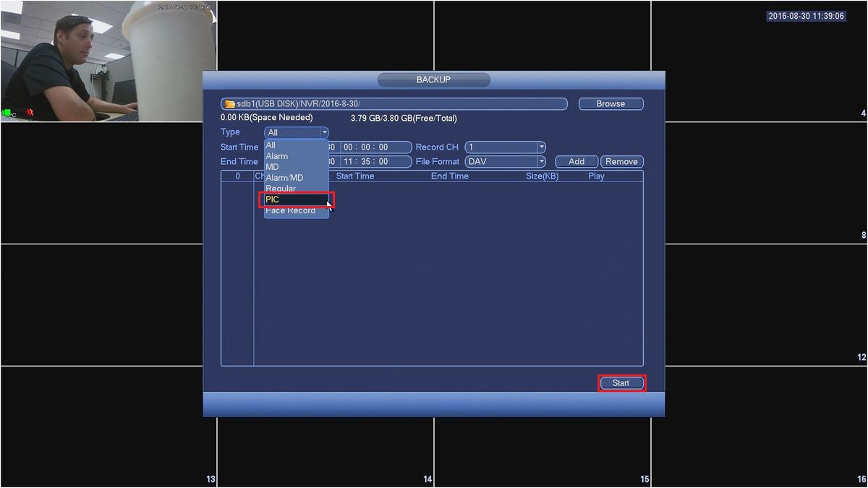The height and width of the screenshot is (488, 868).
Task: Click the red motion detection icon on camera 1
Action: coord(30,113)
